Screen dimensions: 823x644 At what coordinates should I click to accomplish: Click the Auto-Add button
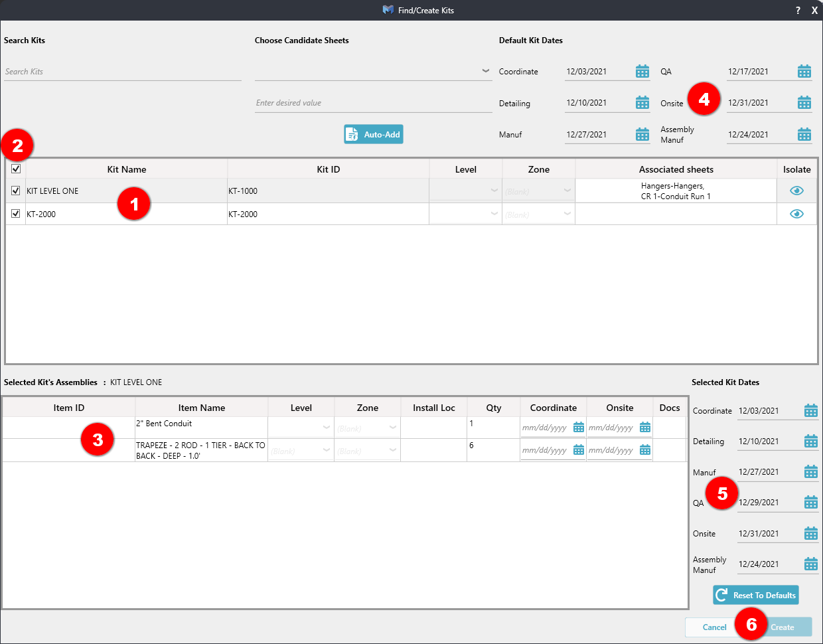pos(374,134)
